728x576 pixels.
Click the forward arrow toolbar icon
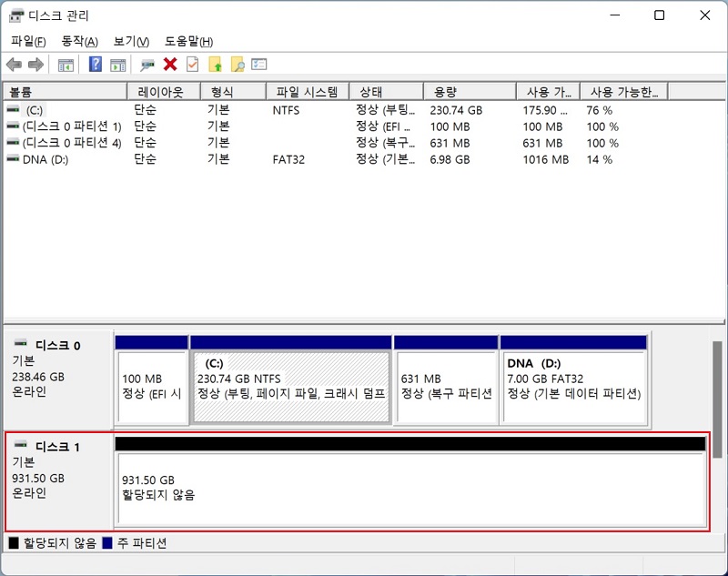(35, 64)
